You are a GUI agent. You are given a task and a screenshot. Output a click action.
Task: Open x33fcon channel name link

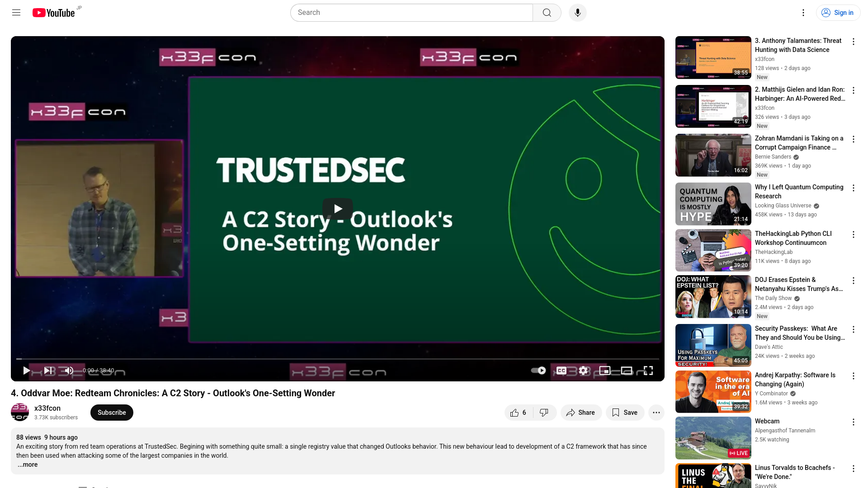(47, 408)
